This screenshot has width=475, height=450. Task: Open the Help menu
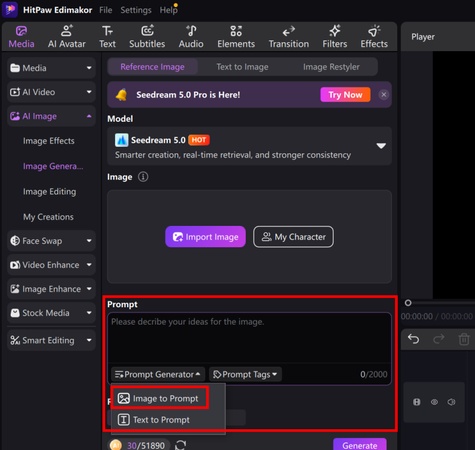click(x=168, y=10)
